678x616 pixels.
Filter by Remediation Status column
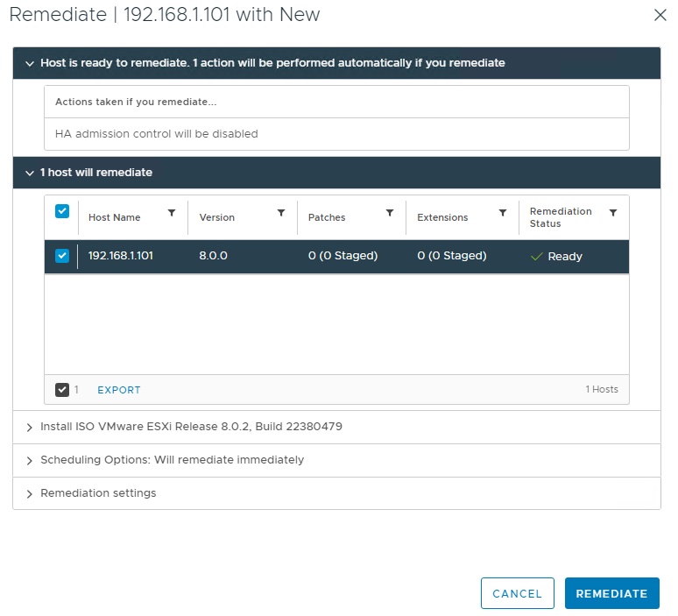(x=613, y=213)
